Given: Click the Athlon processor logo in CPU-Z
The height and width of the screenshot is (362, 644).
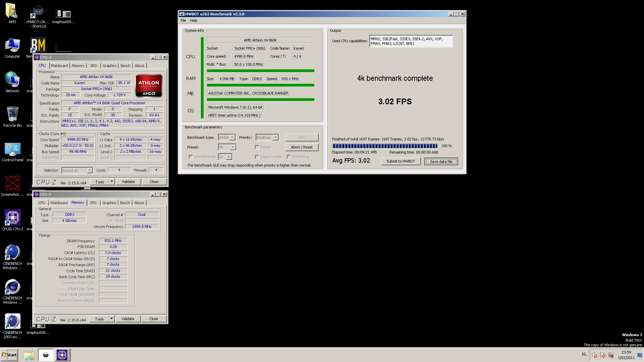Looking at the screenshot, I should (x=149, y=86).
